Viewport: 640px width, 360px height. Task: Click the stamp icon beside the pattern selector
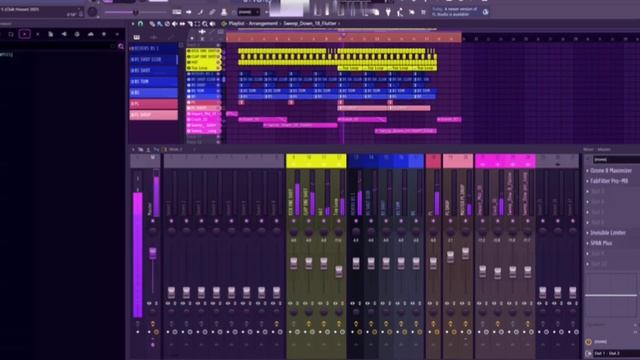(224, 12)
